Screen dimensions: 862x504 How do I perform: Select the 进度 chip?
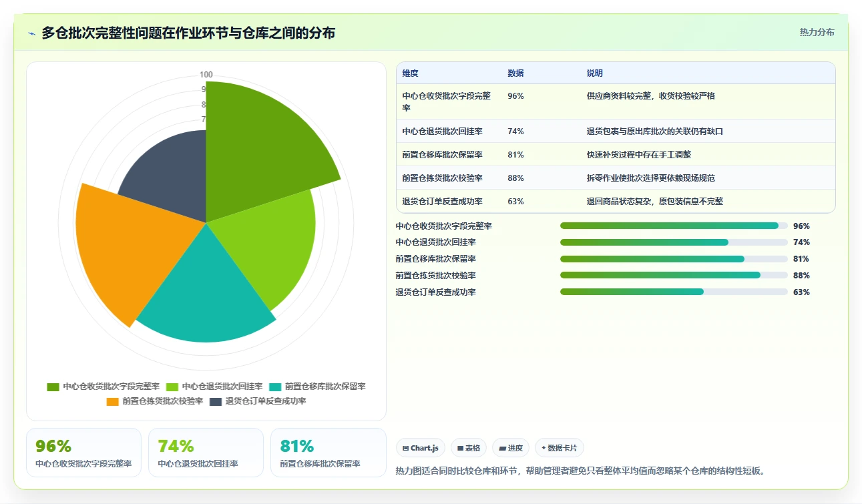[x=511, y=448]
